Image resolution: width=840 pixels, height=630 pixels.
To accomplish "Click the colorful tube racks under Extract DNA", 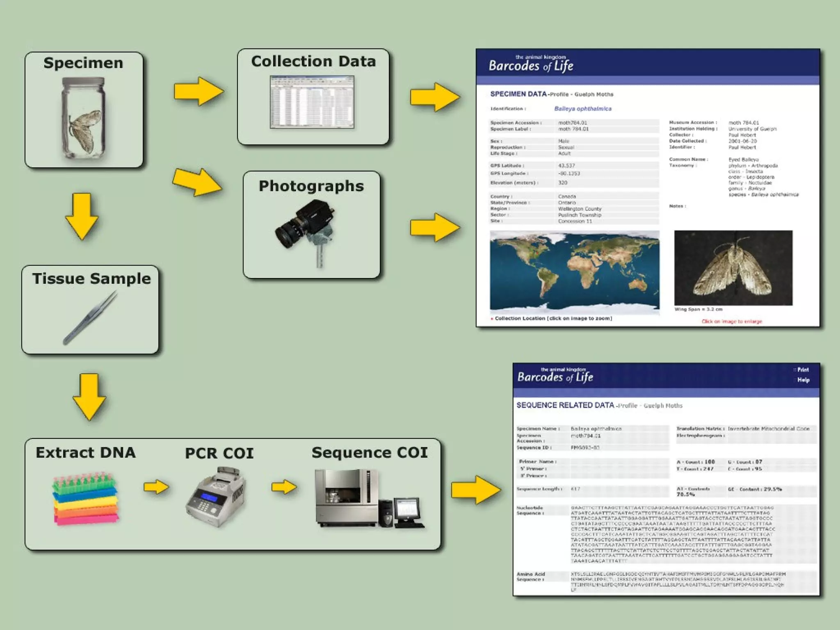I will [85, 500].
